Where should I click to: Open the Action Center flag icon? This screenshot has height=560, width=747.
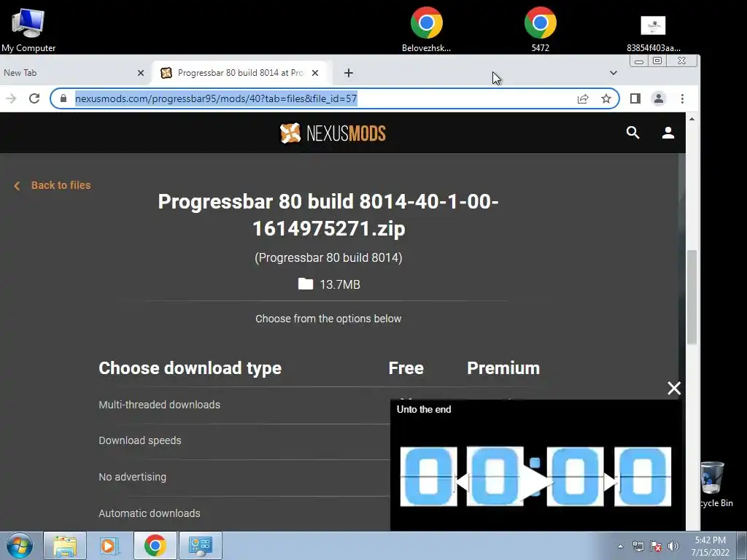[656, 546]
